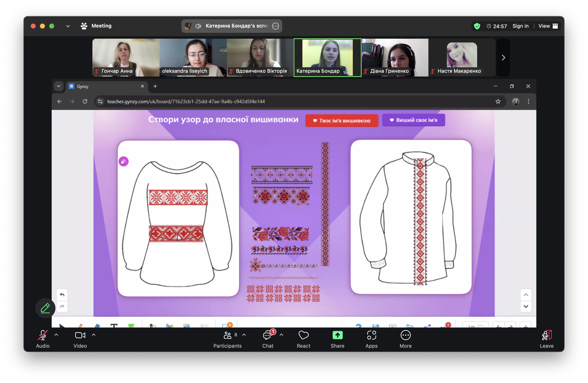This screenshot has height=383, width=588.
Task: Click the encryption shield icon
Action: tap(477, 26)
